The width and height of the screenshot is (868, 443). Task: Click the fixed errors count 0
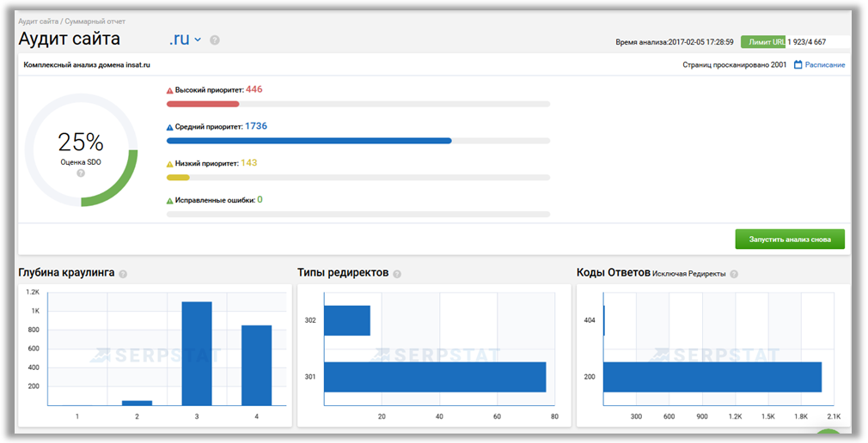(260, 200)
